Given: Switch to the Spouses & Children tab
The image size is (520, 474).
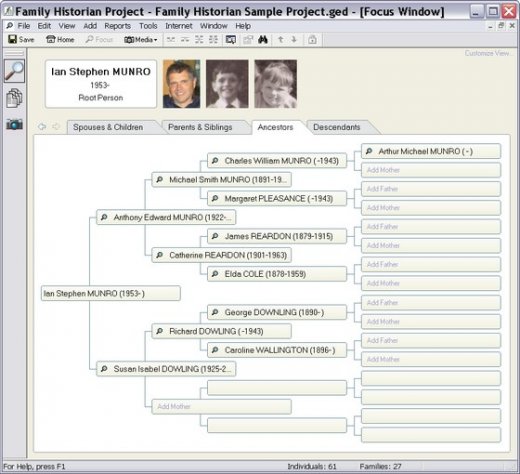Looking at the screenshot, I should 108,127.
